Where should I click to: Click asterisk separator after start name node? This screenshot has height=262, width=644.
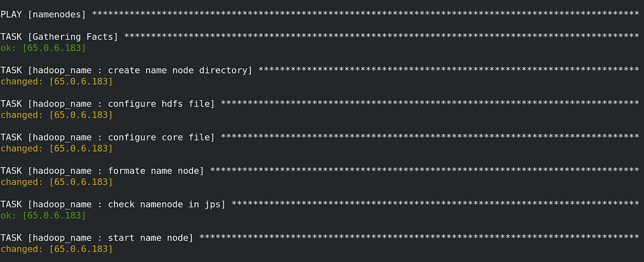419,237
